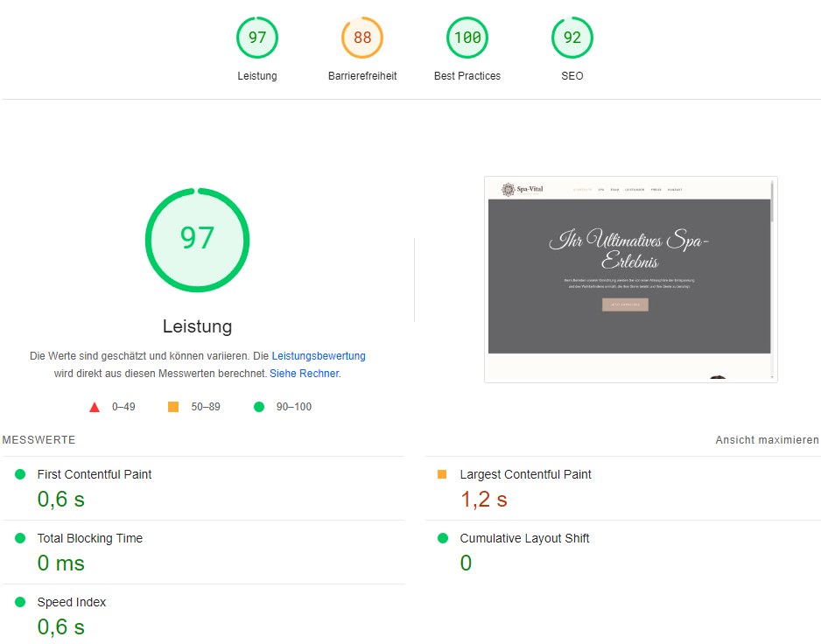Click the 1,2 s Largest Contentful Paint value
The height and width of the screenshot is (644, 821).
484,500
